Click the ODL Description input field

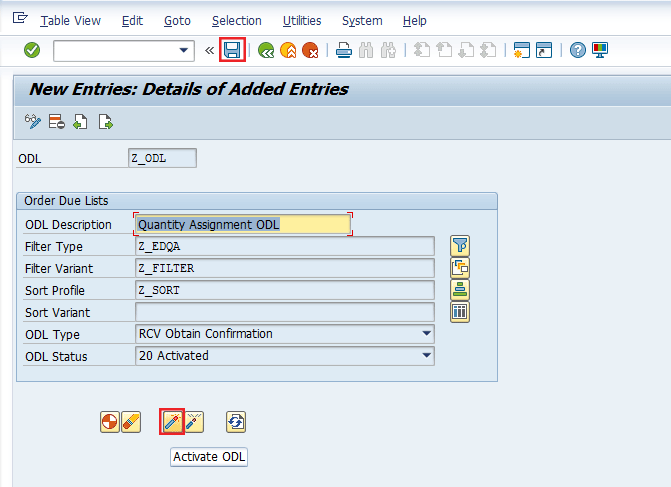[x=243, y=225]
